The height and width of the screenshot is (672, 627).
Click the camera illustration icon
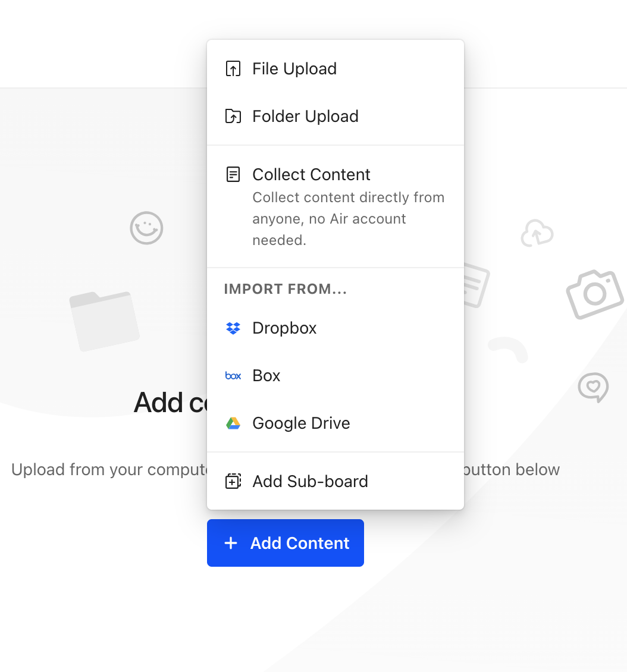coord(594,293)
